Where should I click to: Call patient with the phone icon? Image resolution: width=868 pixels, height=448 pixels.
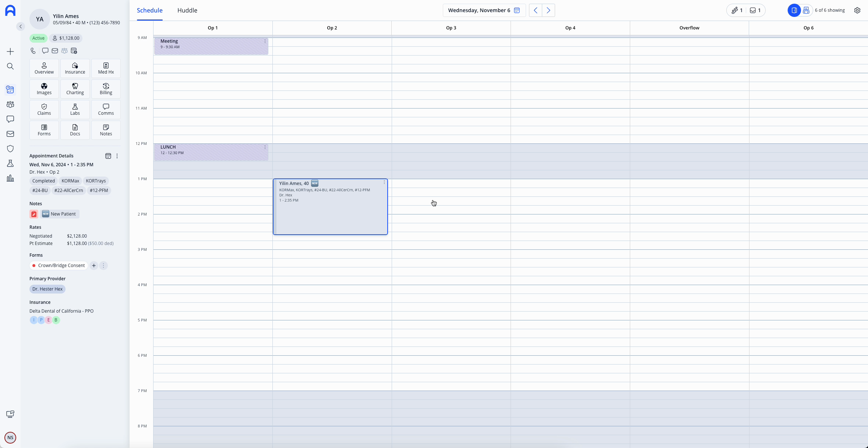33,51
